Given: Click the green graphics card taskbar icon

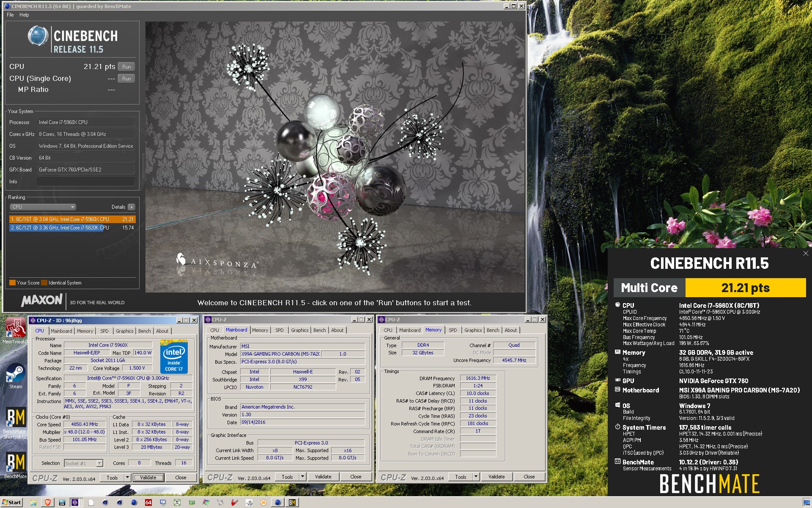Looking at the screenshot, I should [192, 502].
